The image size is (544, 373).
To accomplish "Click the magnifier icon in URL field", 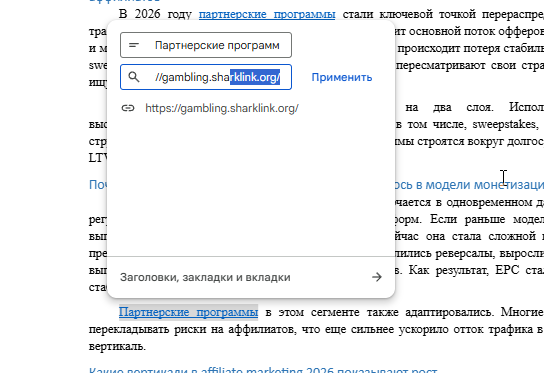I will (x=134, y=77).
